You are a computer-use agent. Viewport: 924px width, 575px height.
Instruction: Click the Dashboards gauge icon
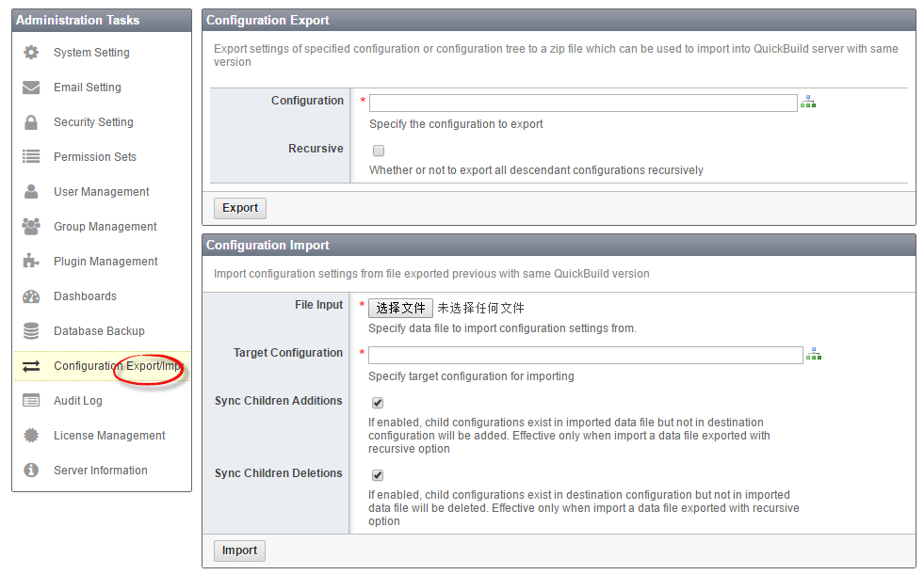[x=31, y=296]
